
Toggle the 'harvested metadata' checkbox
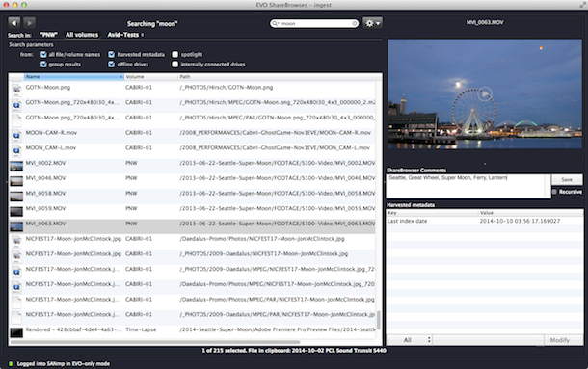(112, 54)
